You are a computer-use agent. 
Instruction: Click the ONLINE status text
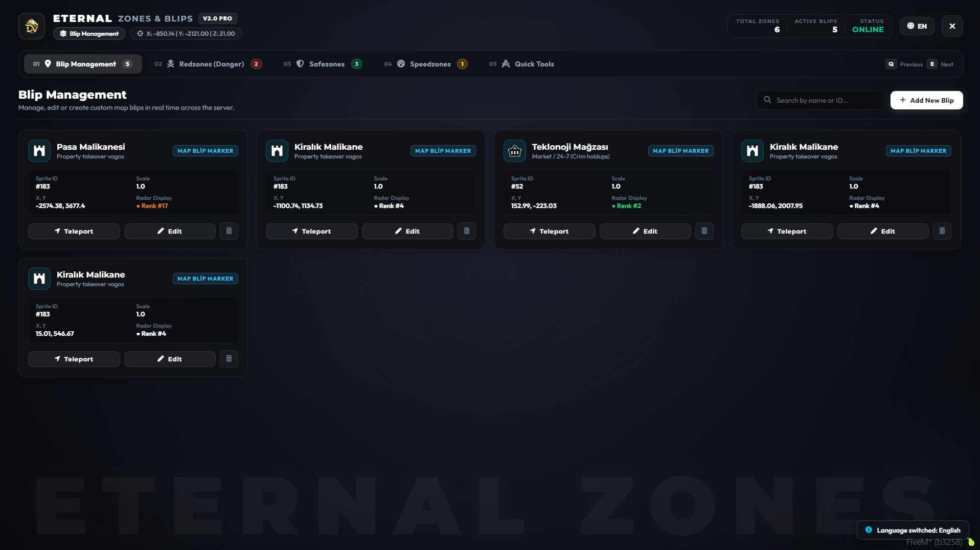pyautogui.click(x=868, y=30)
